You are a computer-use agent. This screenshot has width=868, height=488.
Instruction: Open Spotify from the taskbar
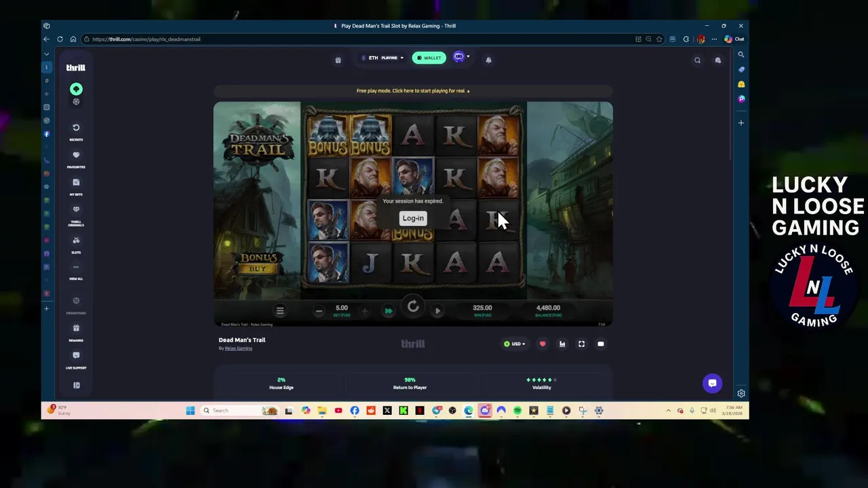coord(517,411)
